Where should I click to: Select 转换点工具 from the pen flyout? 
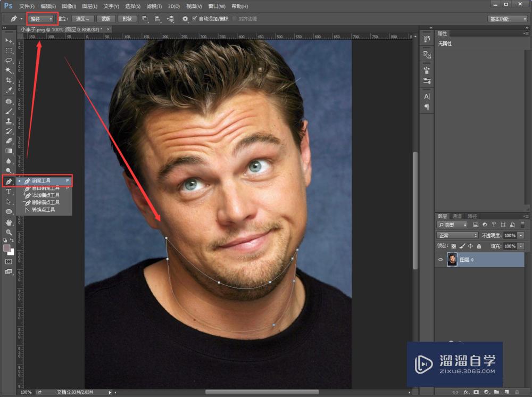pos(43,210)
